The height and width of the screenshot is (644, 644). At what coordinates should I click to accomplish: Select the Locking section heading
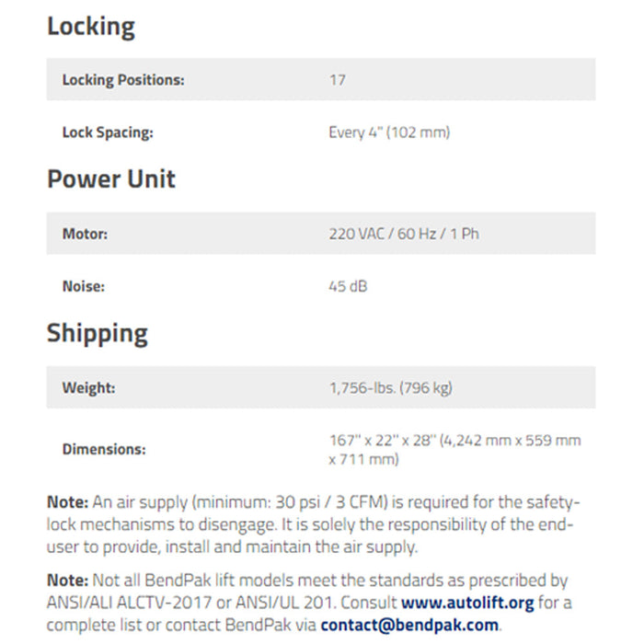click(x=91, y=27)
